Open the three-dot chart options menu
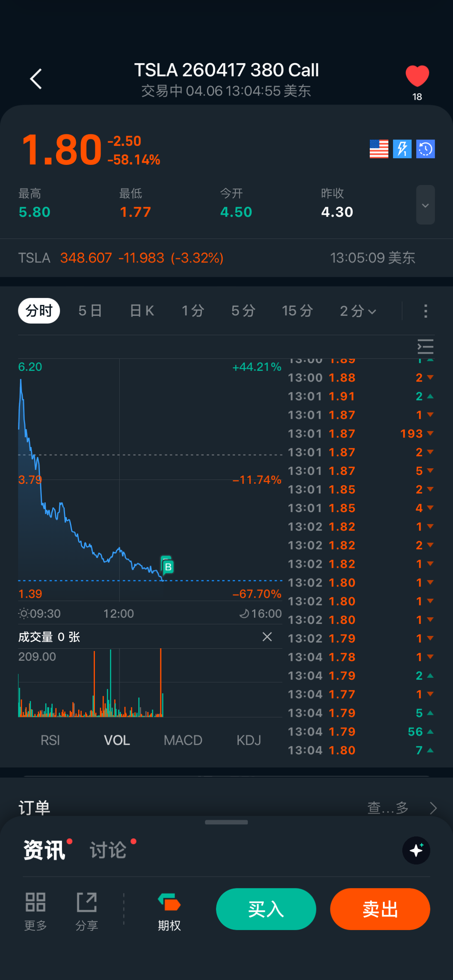The image size is (453, 980). pyautogui.click(x=426, y=311)
